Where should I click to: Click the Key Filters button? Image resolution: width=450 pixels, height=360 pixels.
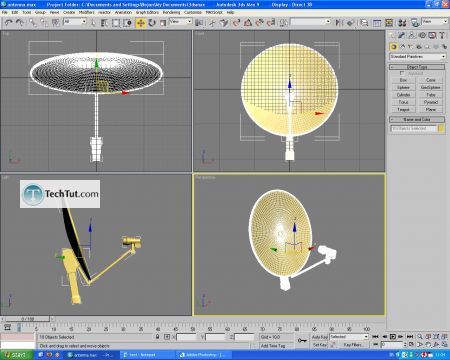352,345
